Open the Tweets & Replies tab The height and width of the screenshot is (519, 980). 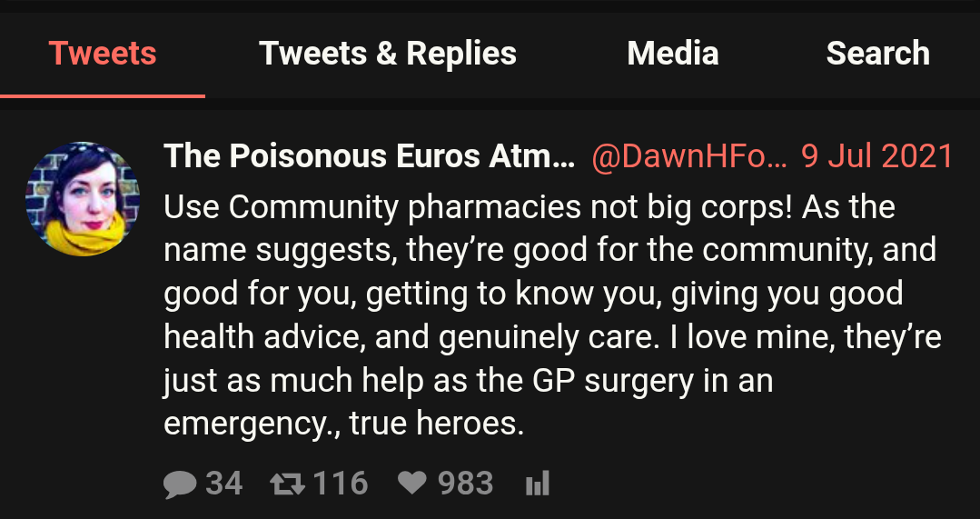[388, 53]
